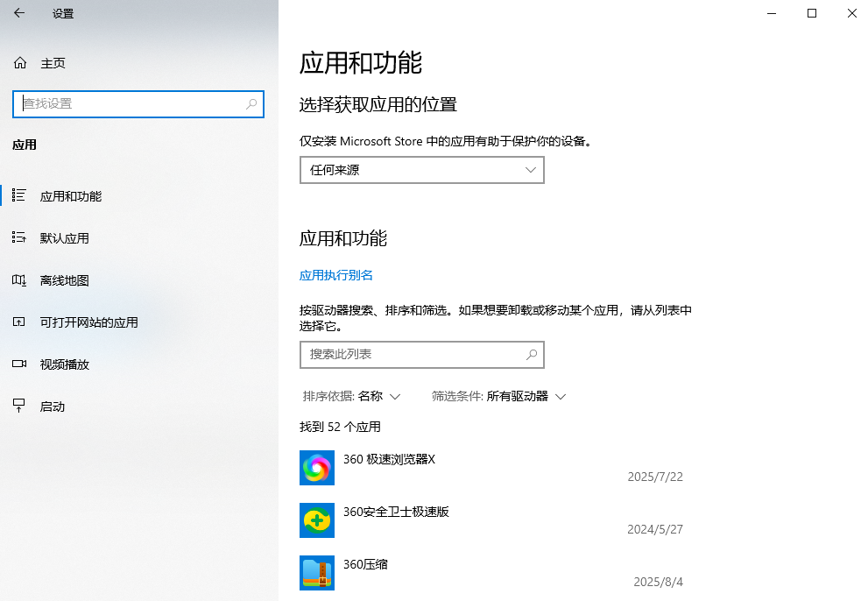The image size is (868, 601).
Task: Select the 360压缩 entry name
Action: [365, 564]
